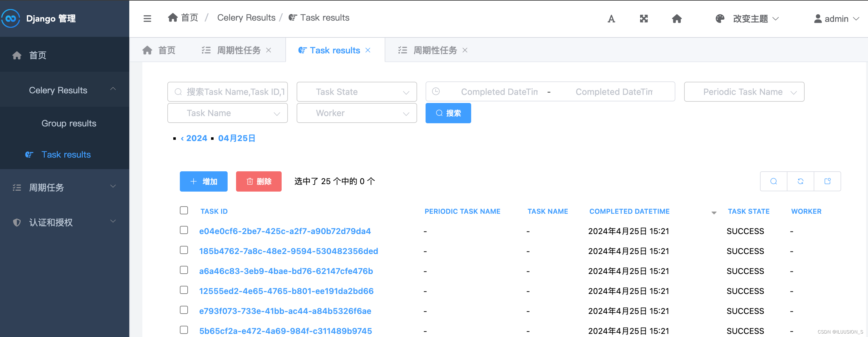Click the 周期任务 list icon in sidebar
This screenshot has height=337, width=868.
pos(17,188)
